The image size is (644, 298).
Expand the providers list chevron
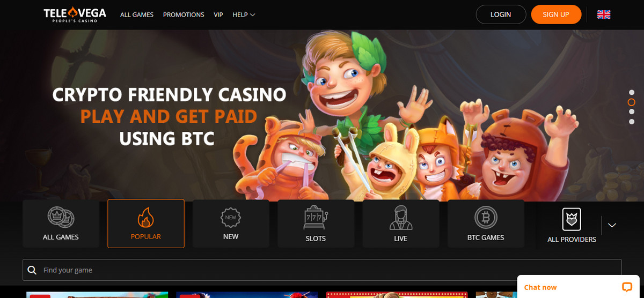click(612, 225)
